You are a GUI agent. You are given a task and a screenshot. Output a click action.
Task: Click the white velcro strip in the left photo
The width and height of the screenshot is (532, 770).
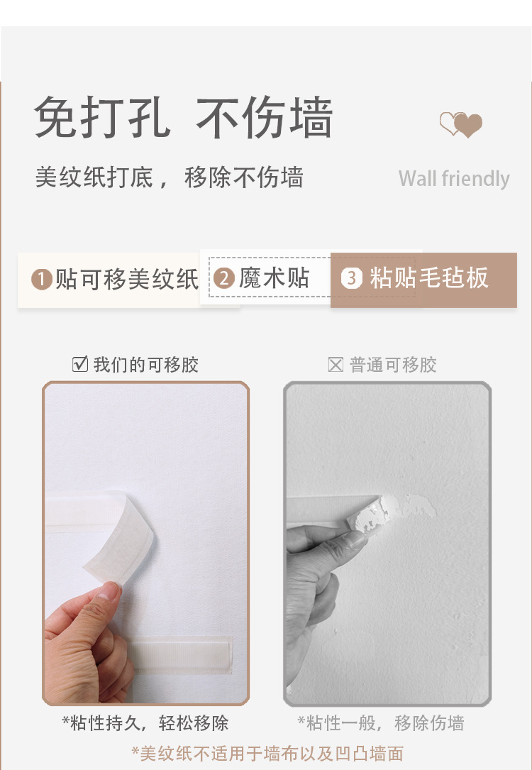[x=180, y=654]
